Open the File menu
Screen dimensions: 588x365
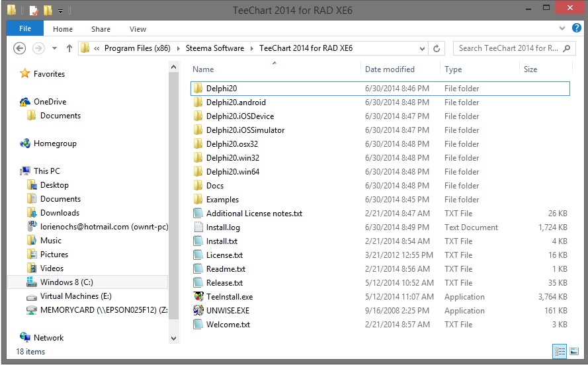[25, 28]
